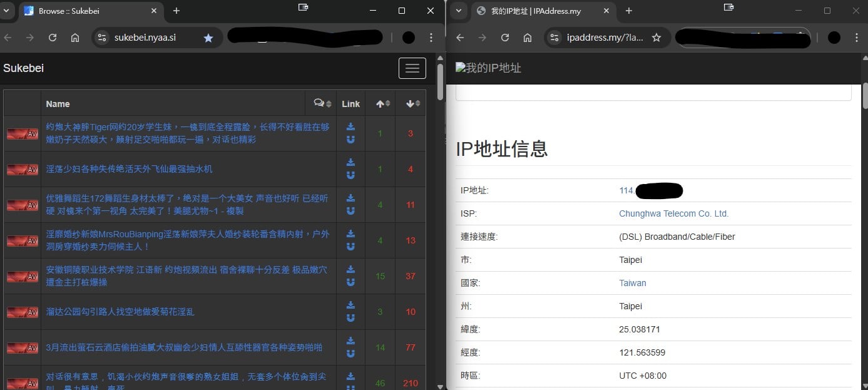The height and width of the screenshot is (390, 868).
Task: View site information for sukebei.nyaa.si
Action: click(103, 38)
